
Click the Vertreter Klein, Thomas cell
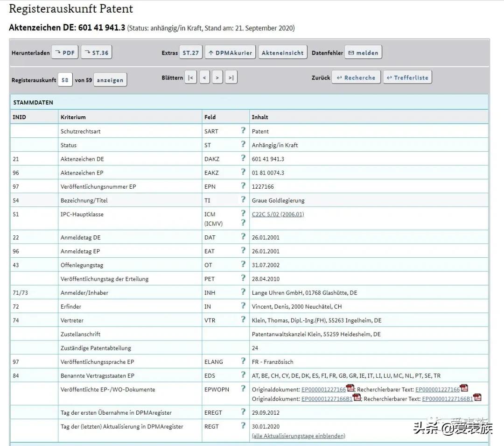click(369, 320)
